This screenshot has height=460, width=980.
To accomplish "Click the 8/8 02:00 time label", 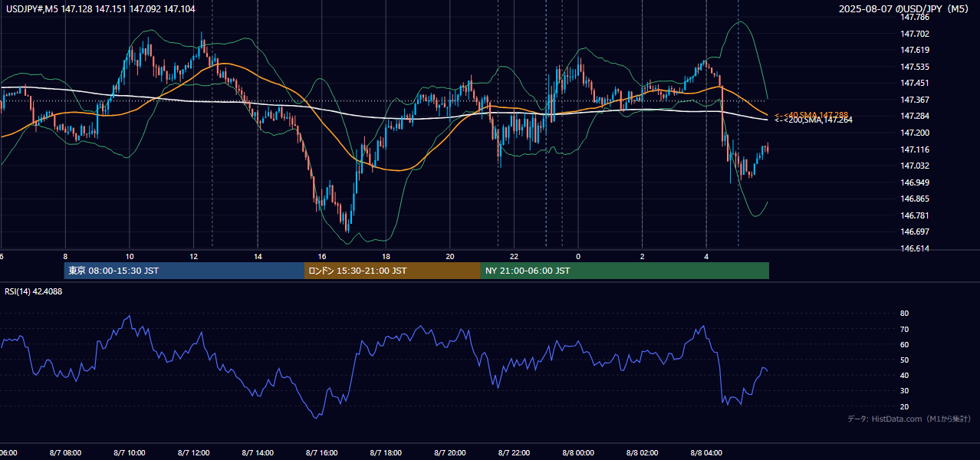I will [x=642, y=452].
